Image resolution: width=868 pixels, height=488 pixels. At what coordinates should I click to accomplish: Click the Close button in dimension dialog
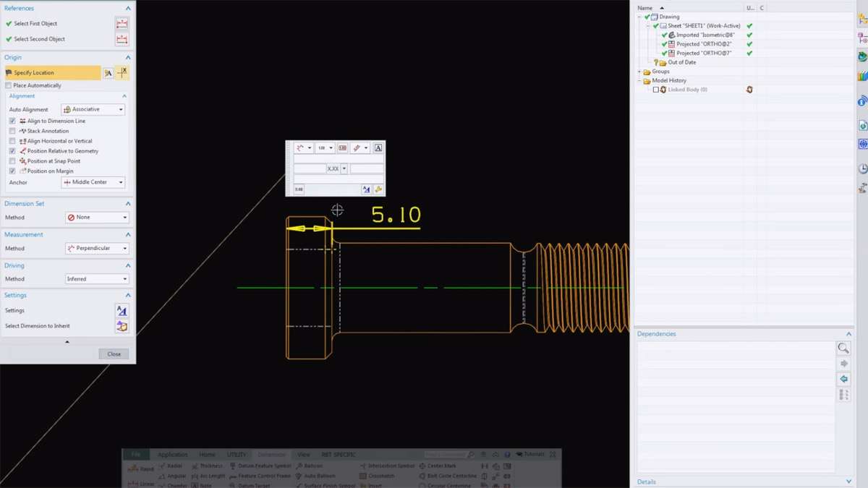(114, 354)
